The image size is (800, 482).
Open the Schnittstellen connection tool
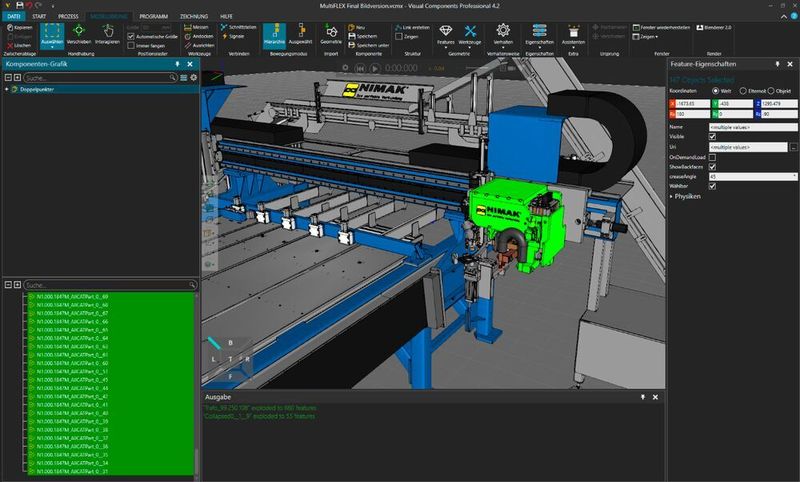click(x=238, y=28)
